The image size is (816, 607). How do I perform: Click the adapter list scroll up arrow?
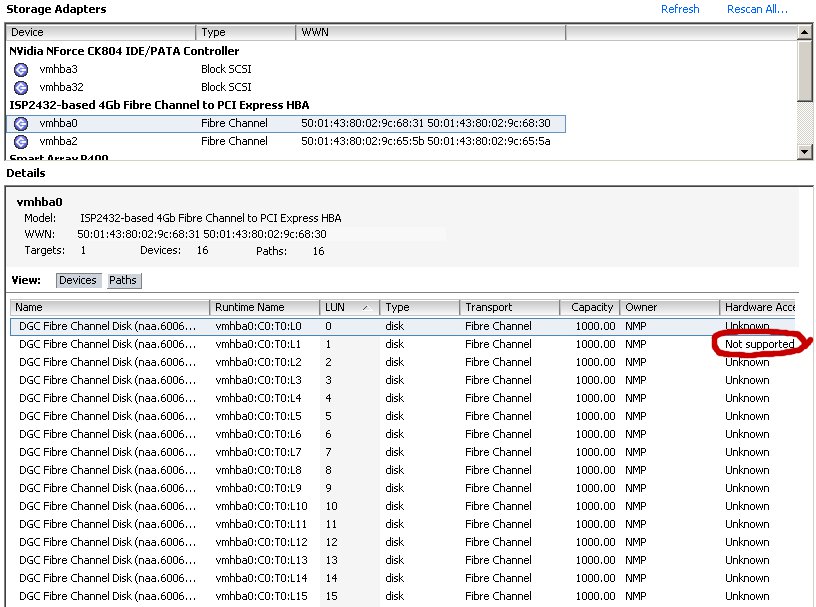tap(805, 32)
